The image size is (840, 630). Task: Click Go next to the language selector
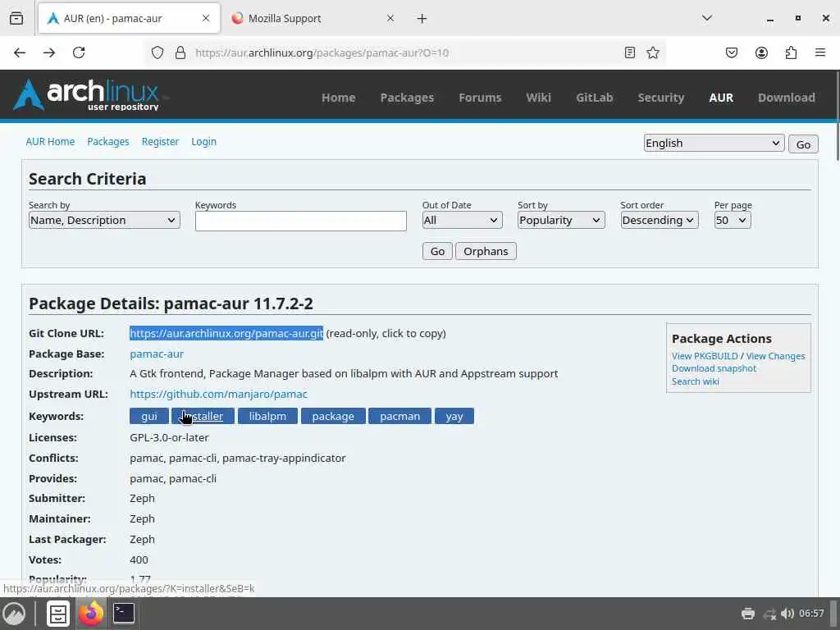pos(803,144)
